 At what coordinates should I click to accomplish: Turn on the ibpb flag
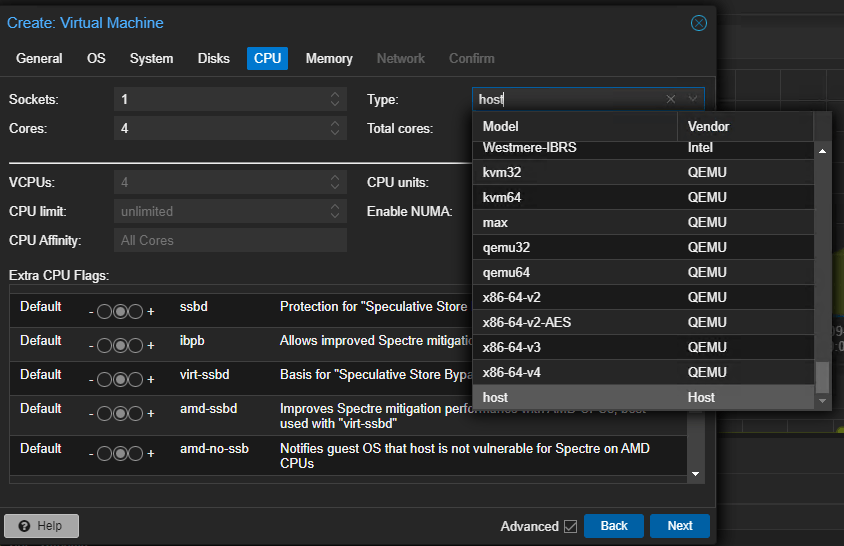(136, 345)
